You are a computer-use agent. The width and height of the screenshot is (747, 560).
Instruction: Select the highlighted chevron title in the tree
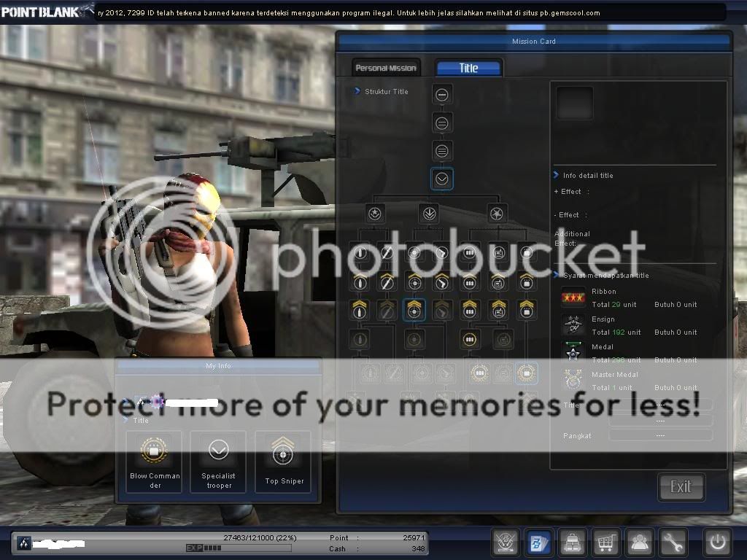tap(441, 179)
